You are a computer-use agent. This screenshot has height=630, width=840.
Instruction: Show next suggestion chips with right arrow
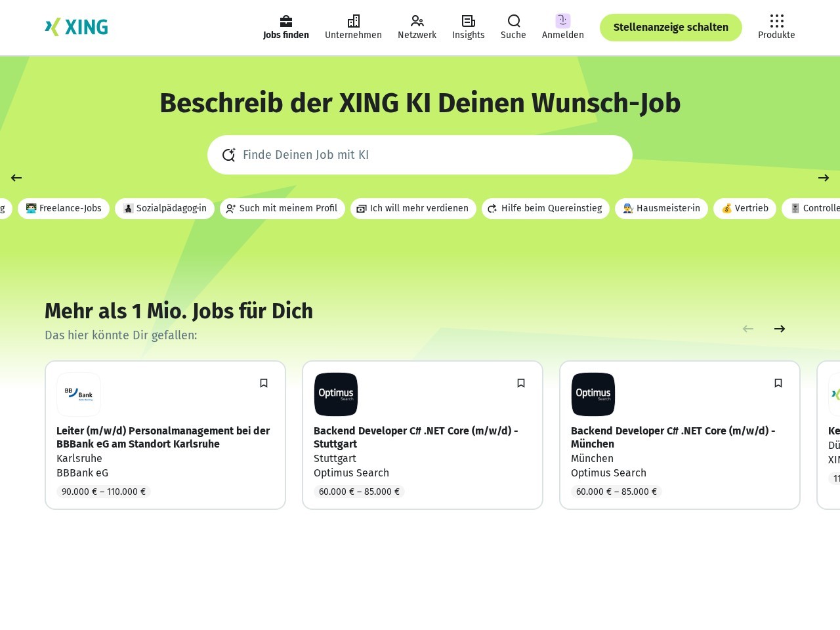click(x=824, y=178)
